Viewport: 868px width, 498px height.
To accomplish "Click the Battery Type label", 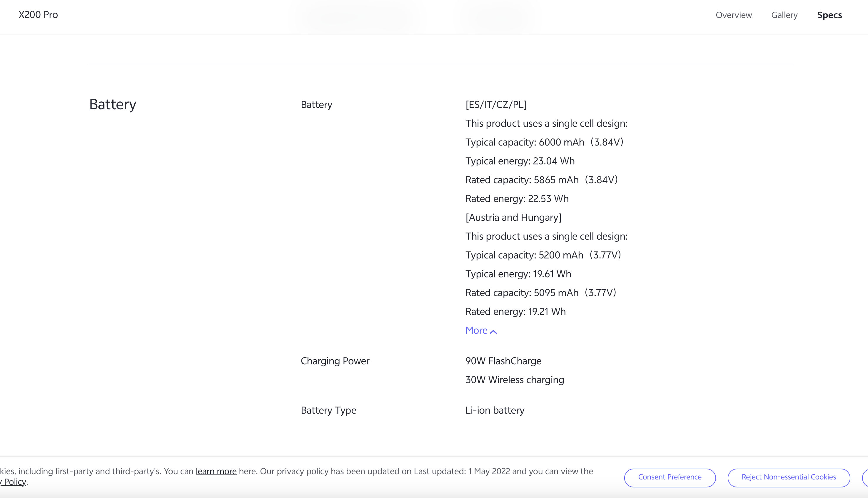I will coord(328,410).
